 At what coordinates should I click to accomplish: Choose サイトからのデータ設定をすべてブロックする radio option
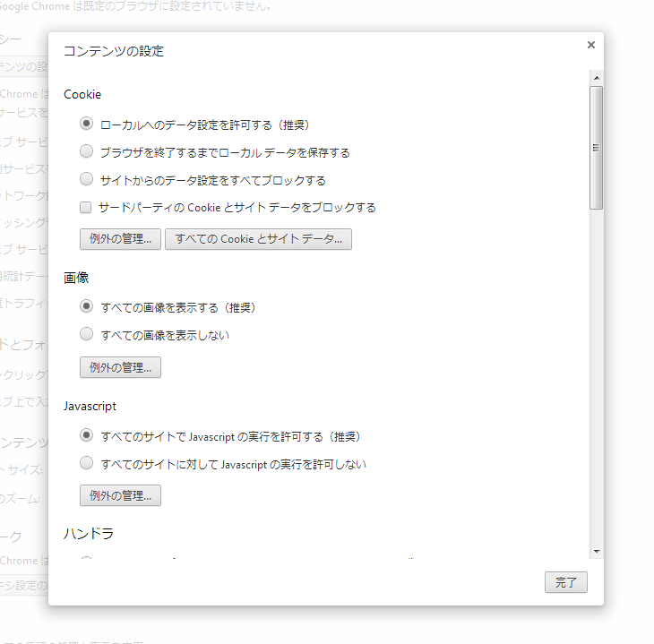tap(87, 179)
